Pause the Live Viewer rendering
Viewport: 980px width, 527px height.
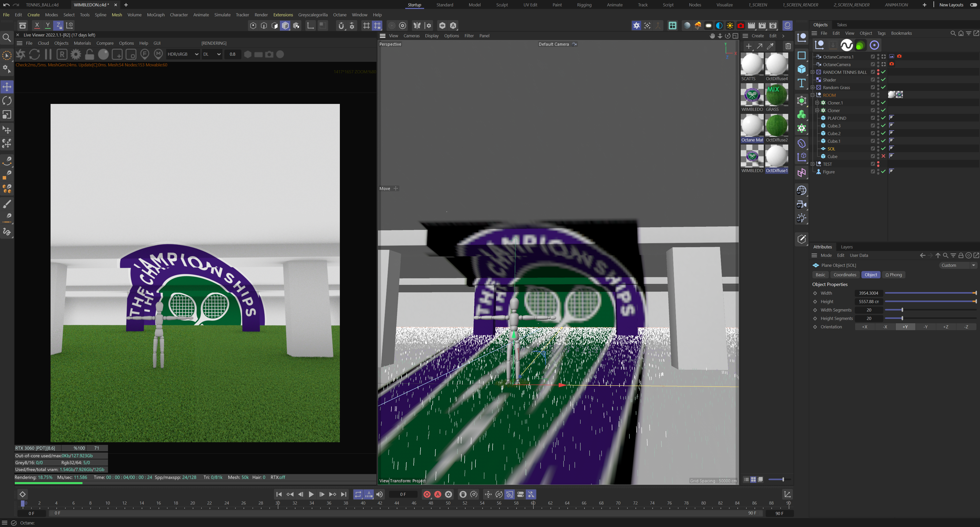pos(48,54)
